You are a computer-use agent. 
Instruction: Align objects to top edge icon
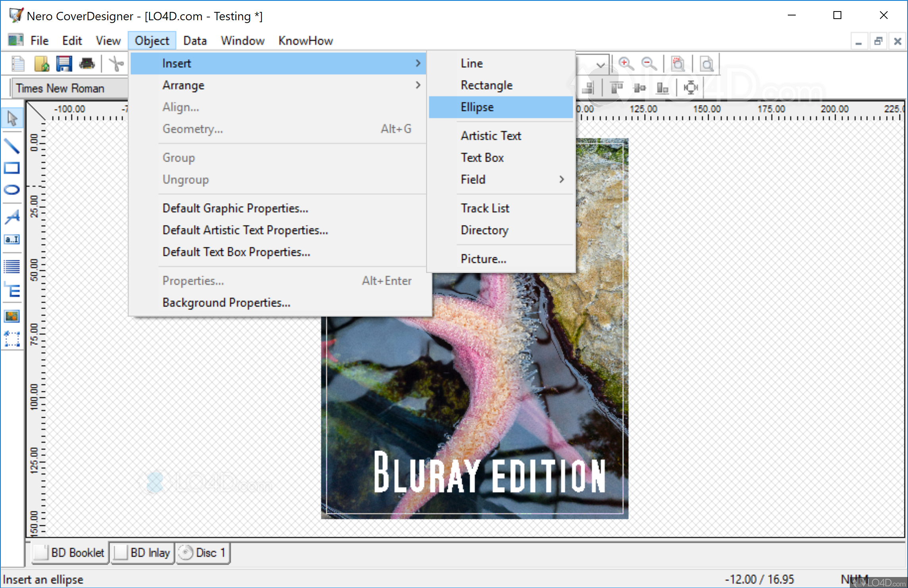point(616,88)
